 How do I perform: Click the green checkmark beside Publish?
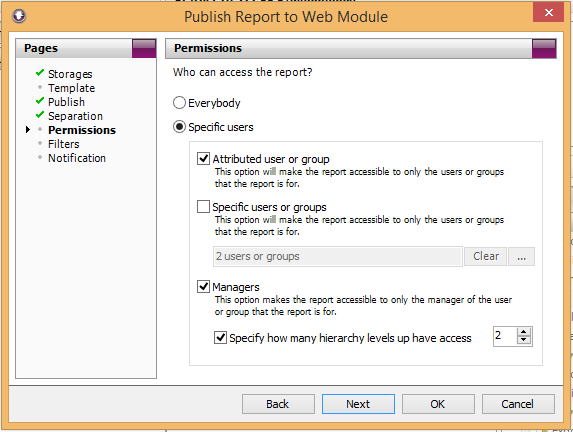(x=40, y=101)
